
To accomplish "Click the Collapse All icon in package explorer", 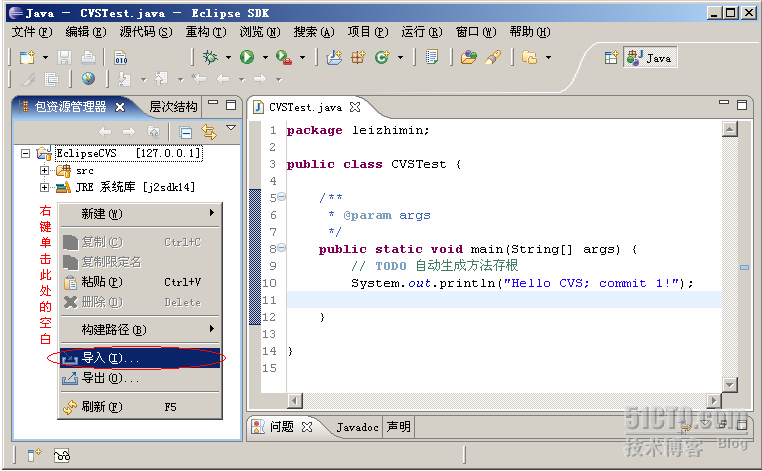I will click(x=186, y=131).
